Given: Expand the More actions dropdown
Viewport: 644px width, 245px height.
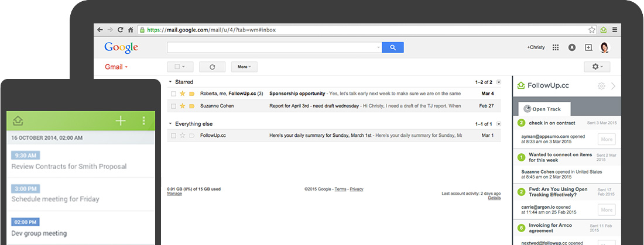Looking at the screenshot, I should [x=244, y=67].
